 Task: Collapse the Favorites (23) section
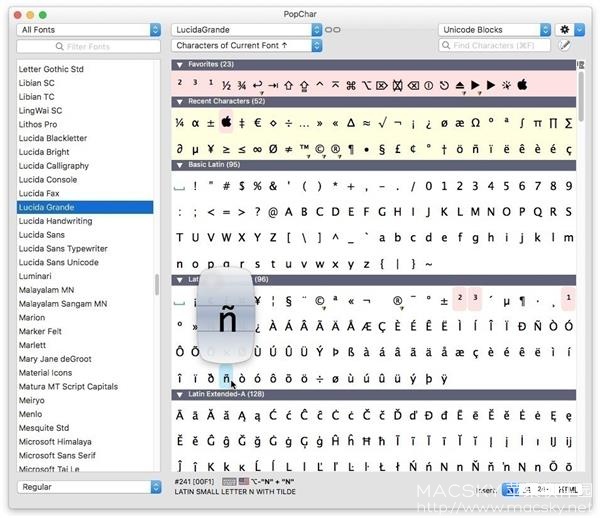pyautogui.click(x=179, y=65)
